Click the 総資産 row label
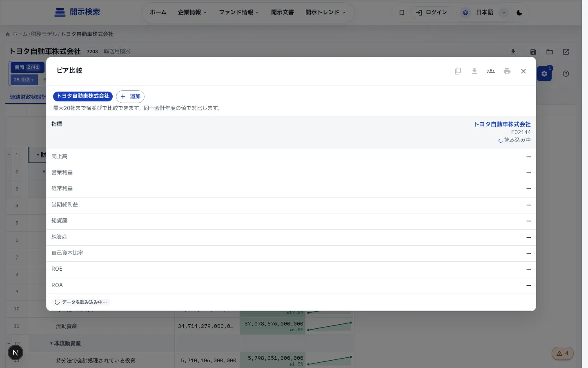 pyautogui.click(x=60, y=221)
